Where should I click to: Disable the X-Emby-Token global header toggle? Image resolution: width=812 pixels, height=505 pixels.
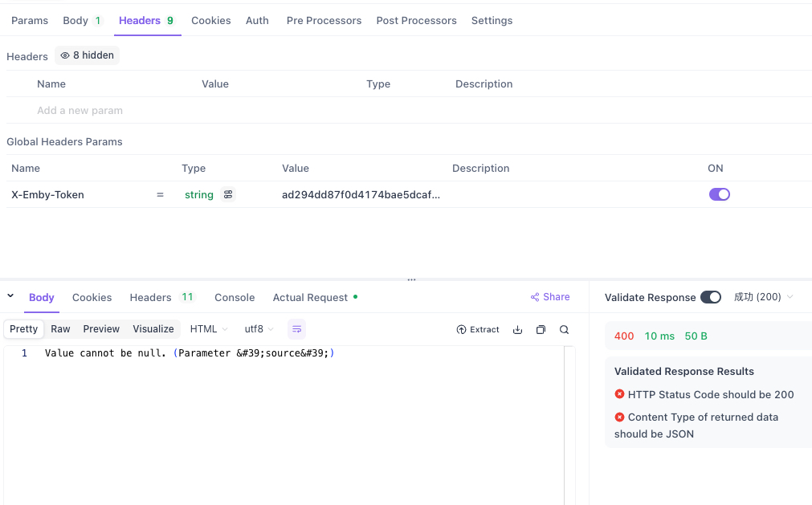719,194
